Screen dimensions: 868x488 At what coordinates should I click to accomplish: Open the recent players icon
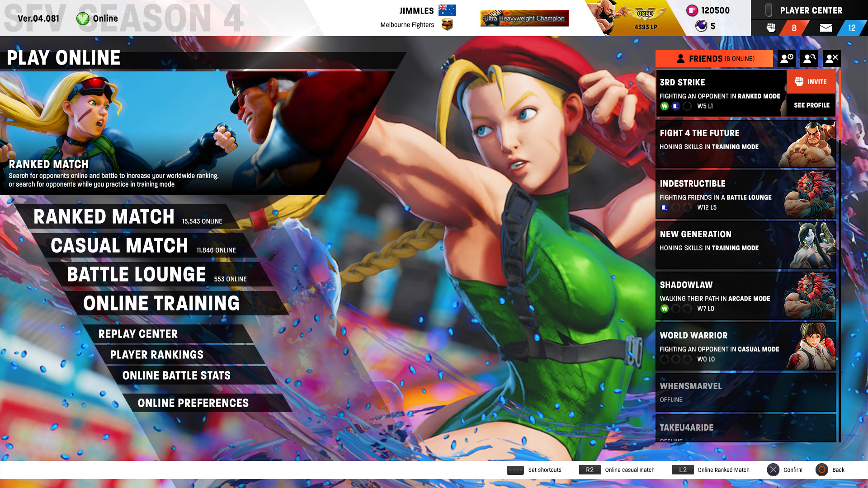click(x=787, y=58)
